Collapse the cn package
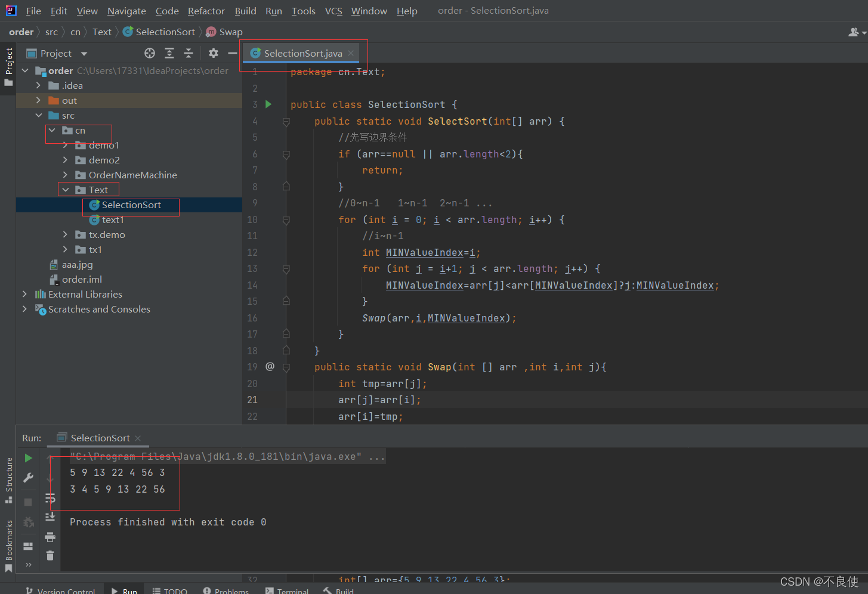The height and width of the screenshot is (594, 868). coord(52,131)
